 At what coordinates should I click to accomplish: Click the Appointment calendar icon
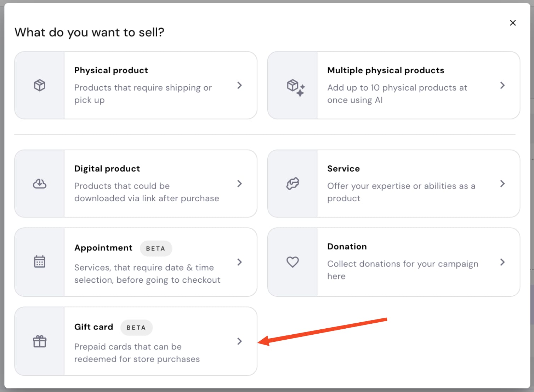(40, 262)
